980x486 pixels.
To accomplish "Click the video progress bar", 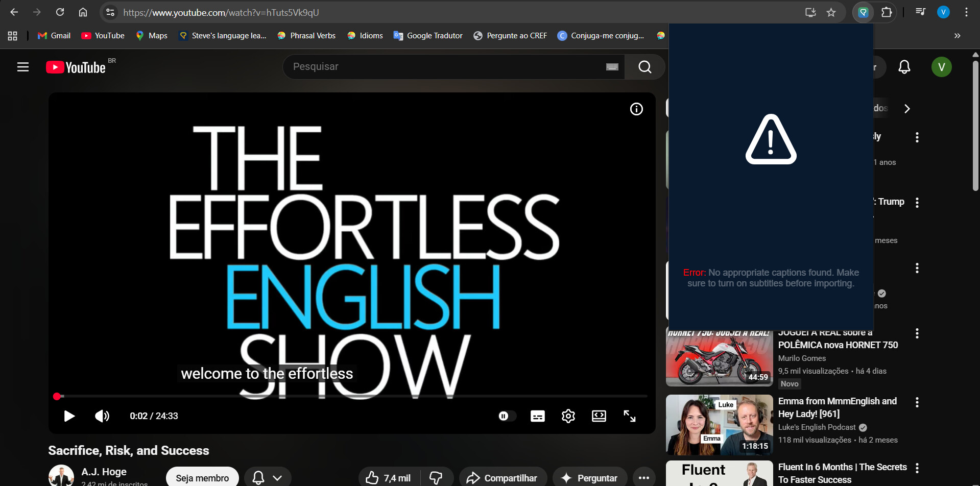I will (x=352, y=396).
